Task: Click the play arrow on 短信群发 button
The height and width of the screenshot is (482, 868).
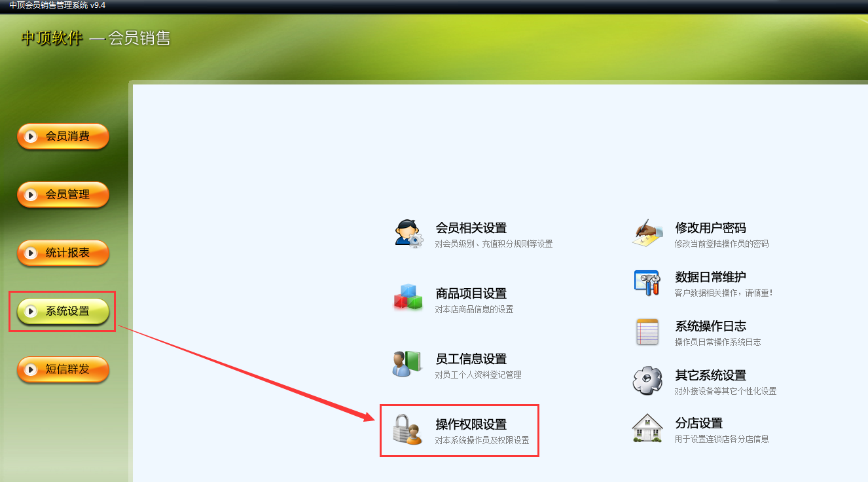Action: (30, 370)
